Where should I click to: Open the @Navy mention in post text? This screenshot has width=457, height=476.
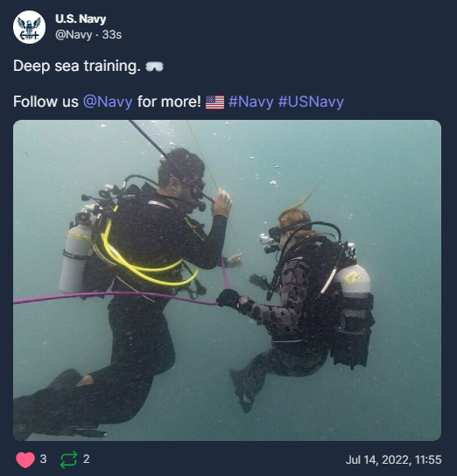pyautogui.click(x=108, y=101)
